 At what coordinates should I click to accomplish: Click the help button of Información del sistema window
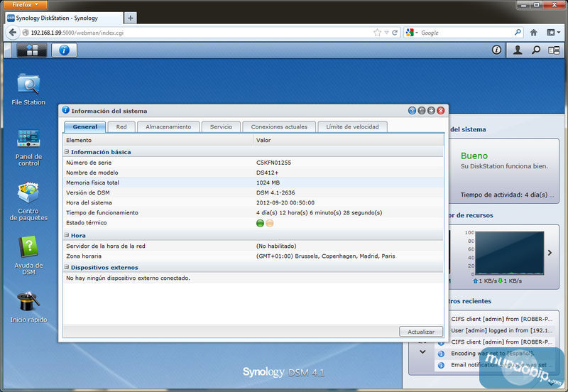(x=412, y=111)
